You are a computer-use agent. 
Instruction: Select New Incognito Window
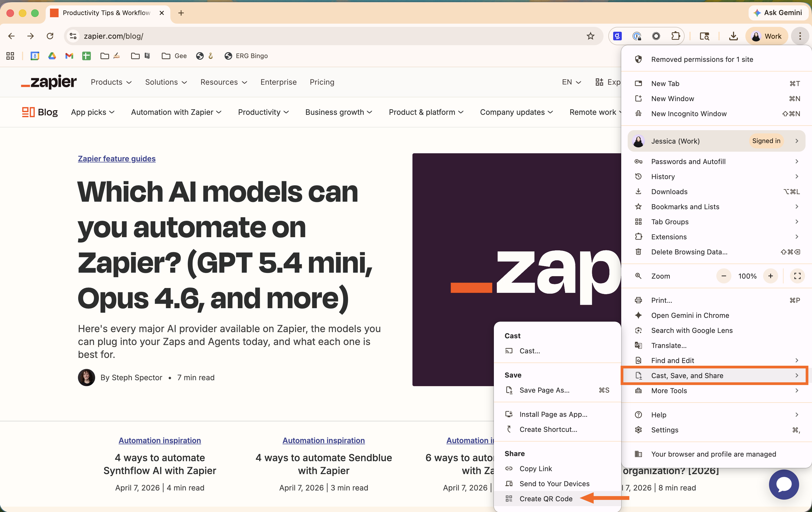689,113
